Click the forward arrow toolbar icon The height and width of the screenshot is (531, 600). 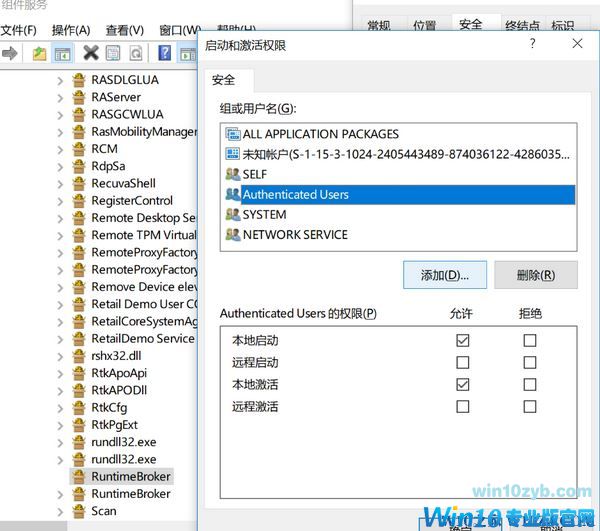coord(10,53)
